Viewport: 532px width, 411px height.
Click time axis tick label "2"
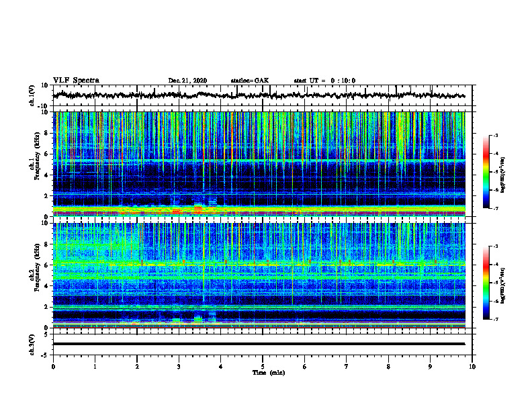[x=137, y=367]
